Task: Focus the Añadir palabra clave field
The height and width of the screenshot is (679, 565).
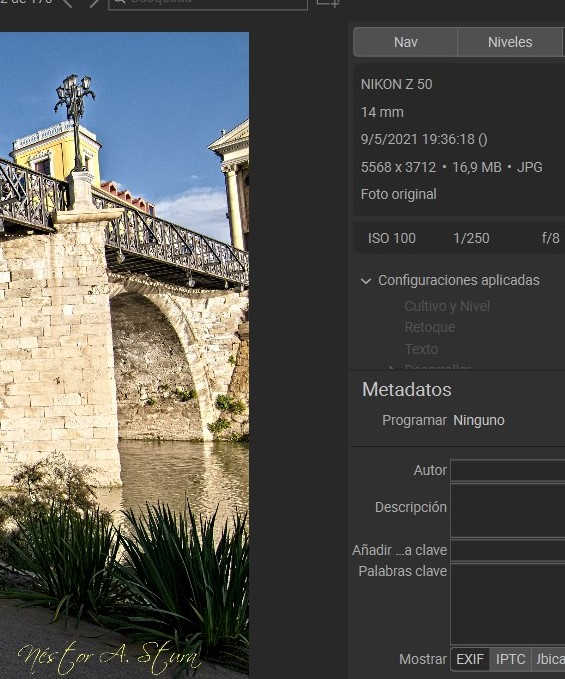Action: (x=507, y=550)
